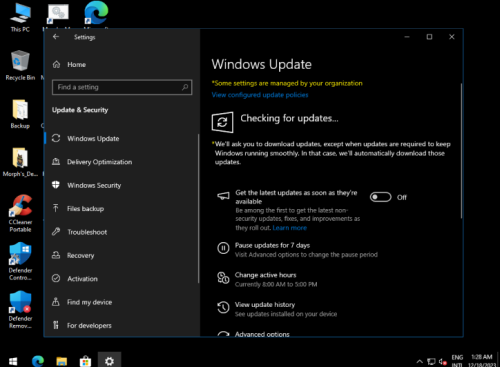Screen dimensions: 500x367
Task: Open View configured update policies link
Action: 260,95
